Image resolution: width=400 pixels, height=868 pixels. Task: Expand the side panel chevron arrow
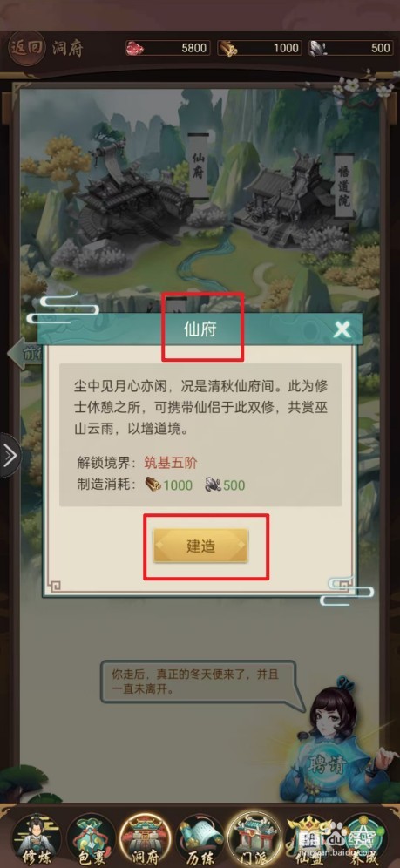click(10, 456)
